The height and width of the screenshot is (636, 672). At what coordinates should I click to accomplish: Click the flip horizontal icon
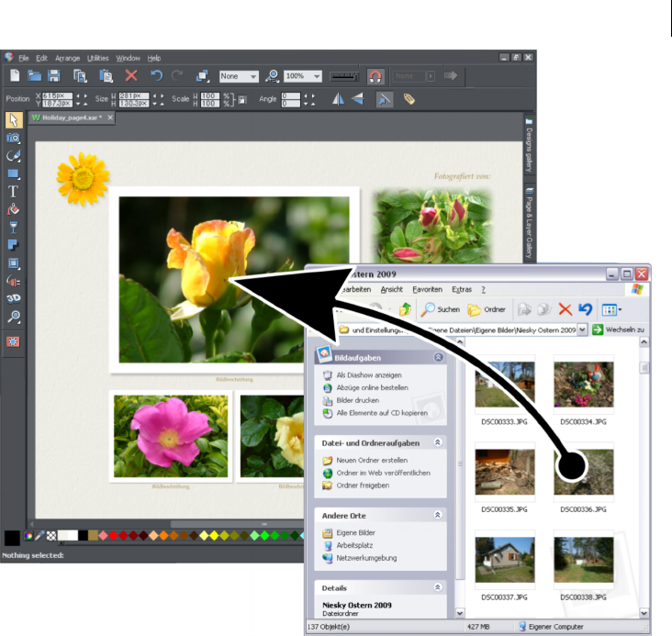coord(338,99)
